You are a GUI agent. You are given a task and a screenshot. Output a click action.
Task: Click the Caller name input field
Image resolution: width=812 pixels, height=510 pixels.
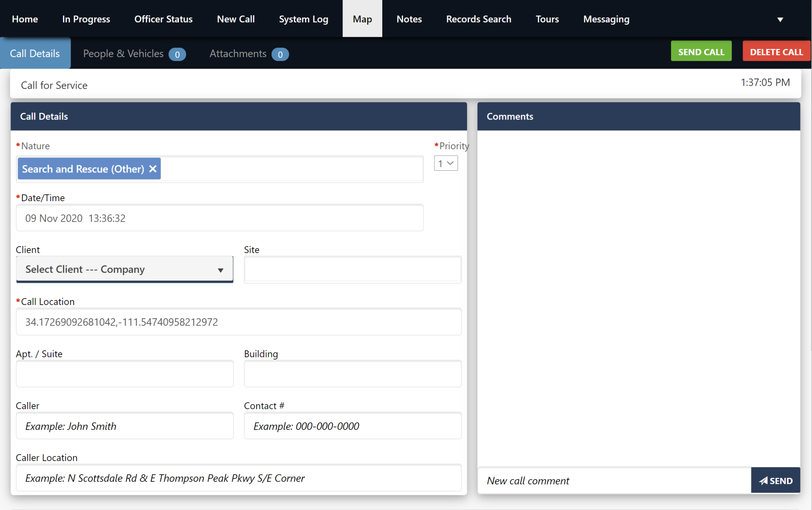coord(124,426)
